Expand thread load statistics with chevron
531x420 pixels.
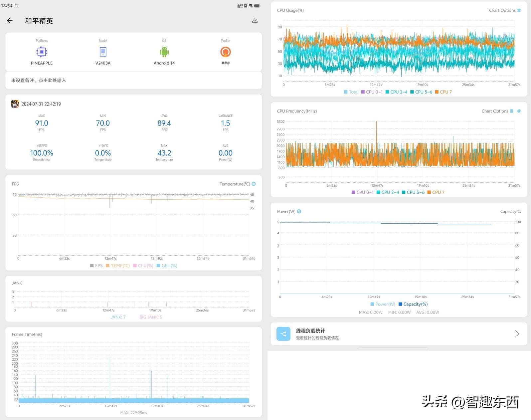517,333
